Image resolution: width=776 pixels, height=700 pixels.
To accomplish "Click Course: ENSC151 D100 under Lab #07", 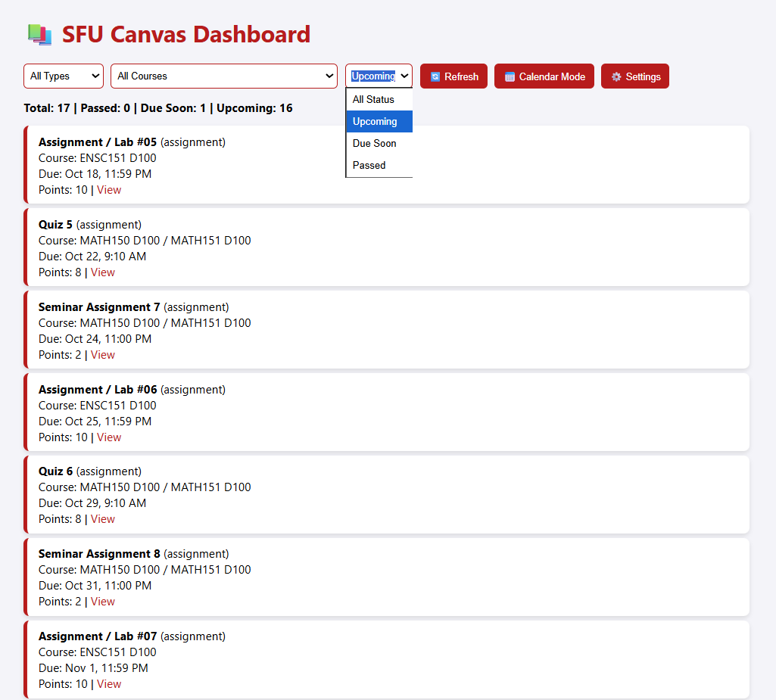I will pyautogui.click(x=98, y=652).
